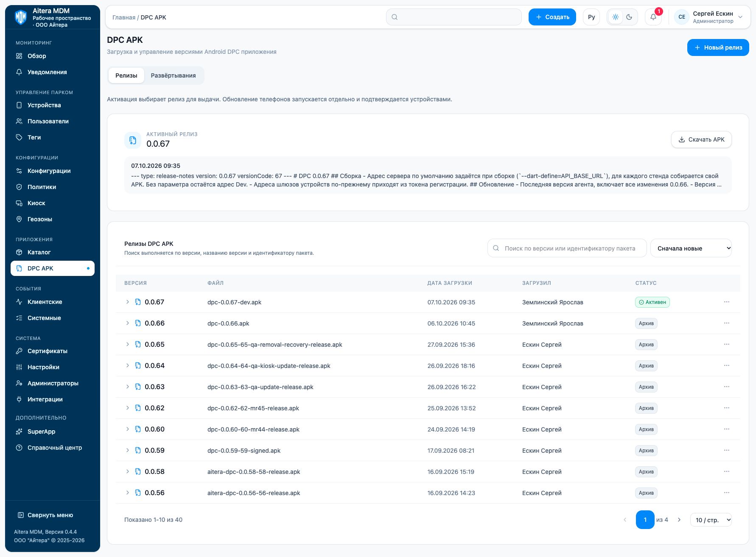Open Справочный центр in the sidebar
Image resolution: width=756 pixels, height=557 pixels.
[53, 448]
